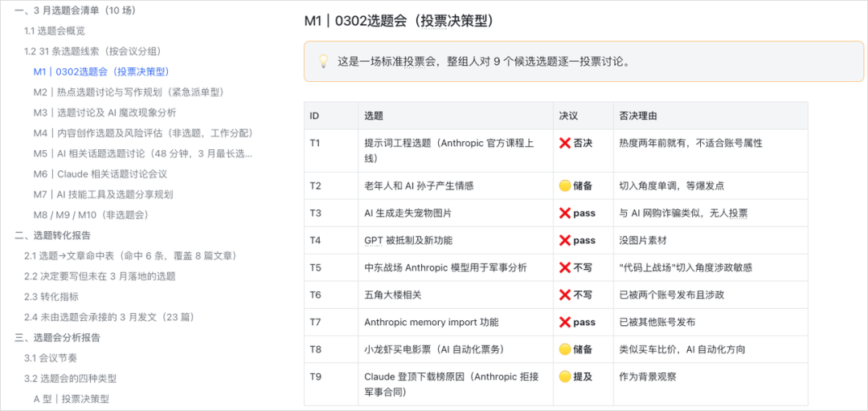Click reason 与 AI 网购诈骗类似，无人投票
The image size is (868, 411).
(x=684, y=213)
